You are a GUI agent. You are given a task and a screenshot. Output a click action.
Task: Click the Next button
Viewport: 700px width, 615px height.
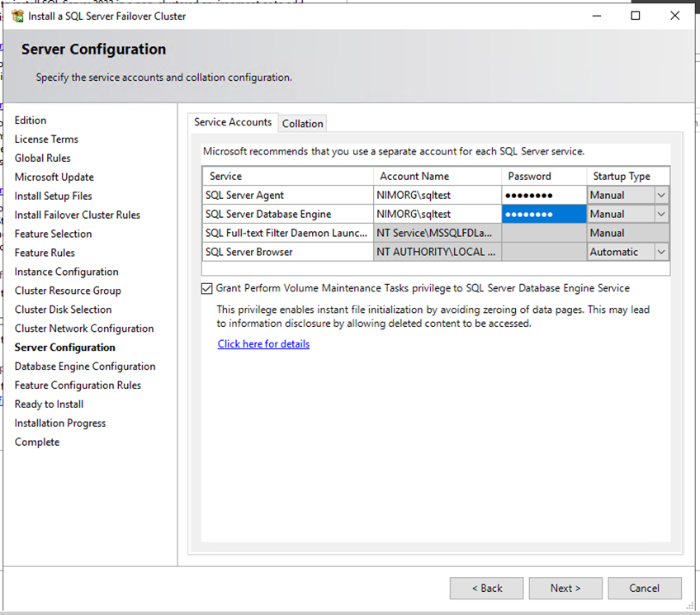pos(565,588)
